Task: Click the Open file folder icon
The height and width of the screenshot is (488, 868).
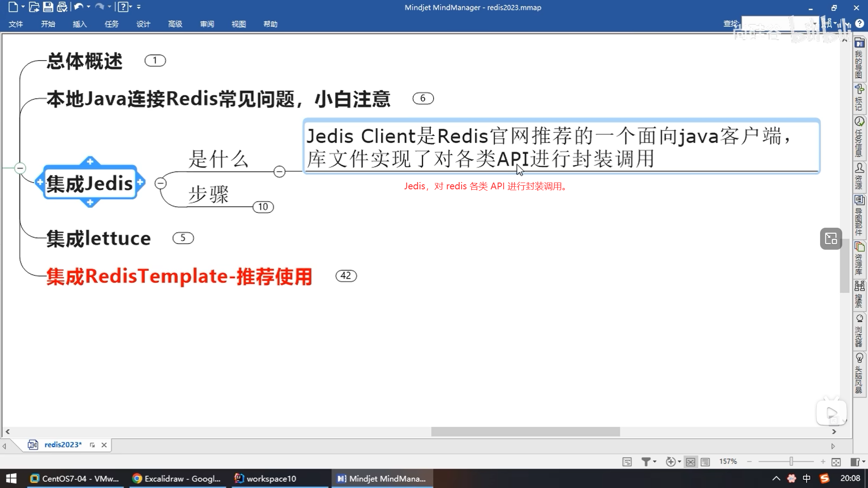Action: (x=34, y=7)
